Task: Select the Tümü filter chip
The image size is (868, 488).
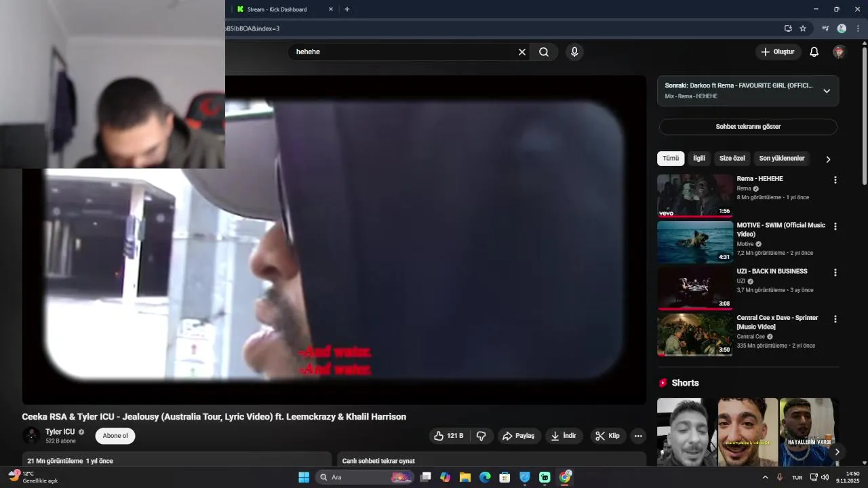Action: coord(671,159)
